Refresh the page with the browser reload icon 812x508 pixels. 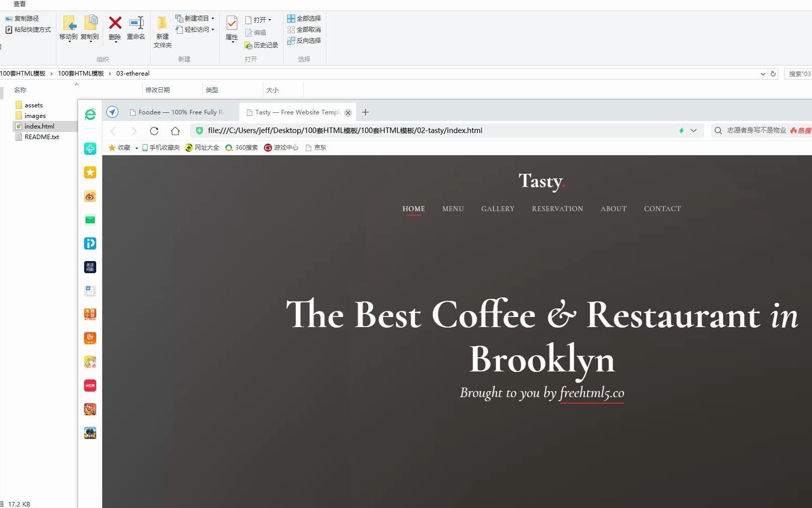pos(154,131)
